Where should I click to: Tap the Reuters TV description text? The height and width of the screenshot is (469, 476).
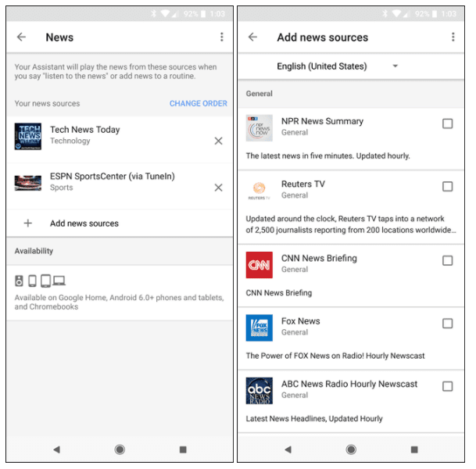click(351, 224)
